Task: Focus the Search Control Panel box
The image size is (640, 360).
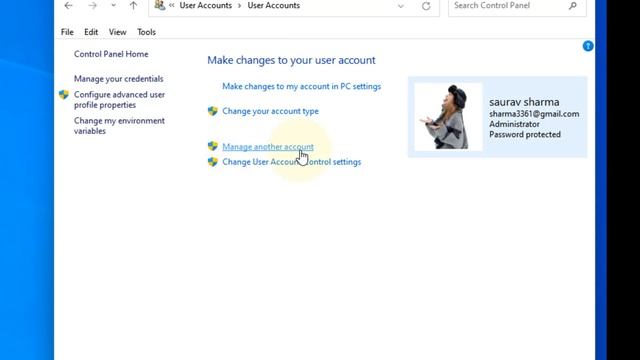Action: 517,6
